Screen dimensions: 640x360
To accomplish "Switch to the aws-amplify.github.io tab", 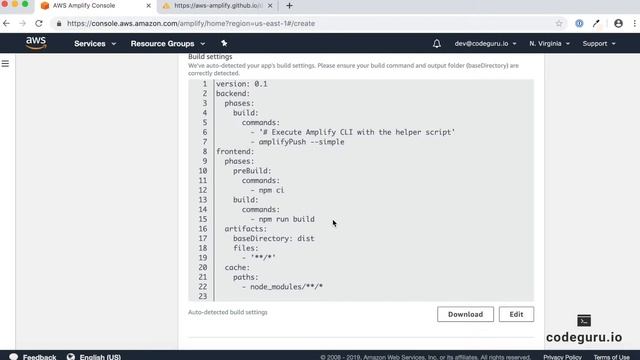I will click(218, 6).
